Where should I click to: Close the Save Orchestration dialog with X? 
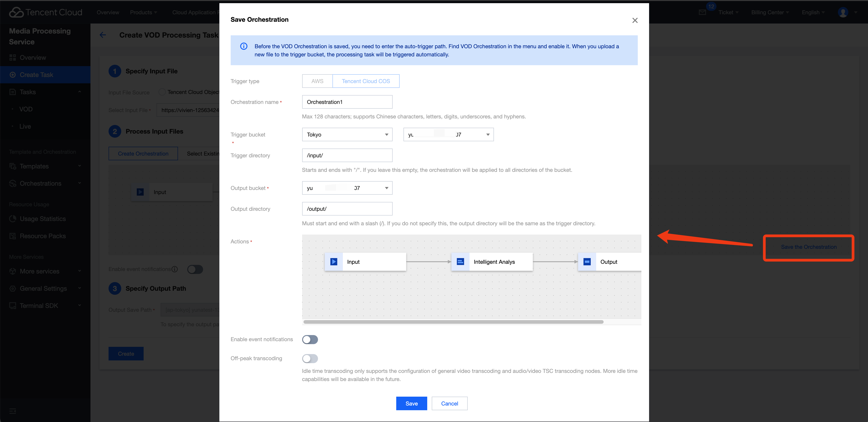pos(635,21)
